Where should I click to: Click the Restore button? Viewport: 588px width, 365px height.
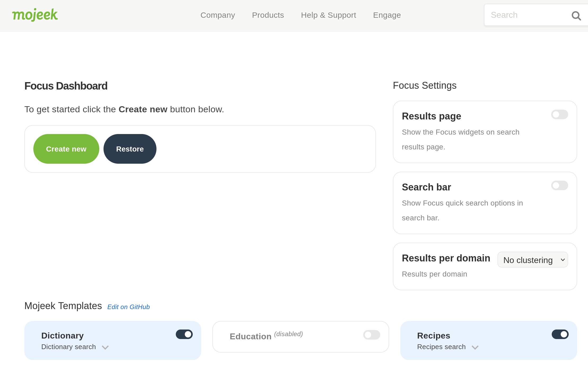pos(130,149)
